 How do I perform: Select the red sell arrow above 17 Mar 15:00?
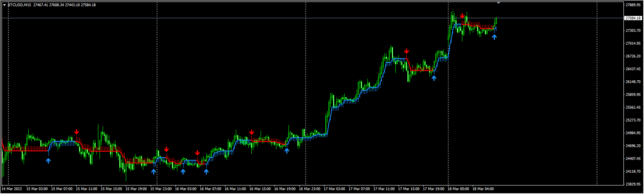(406, 51)
